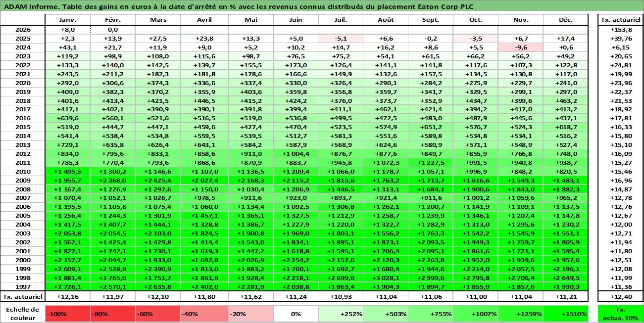
Task: Select the 2020 May value '+337,4'
Action: tap(250, 83)
